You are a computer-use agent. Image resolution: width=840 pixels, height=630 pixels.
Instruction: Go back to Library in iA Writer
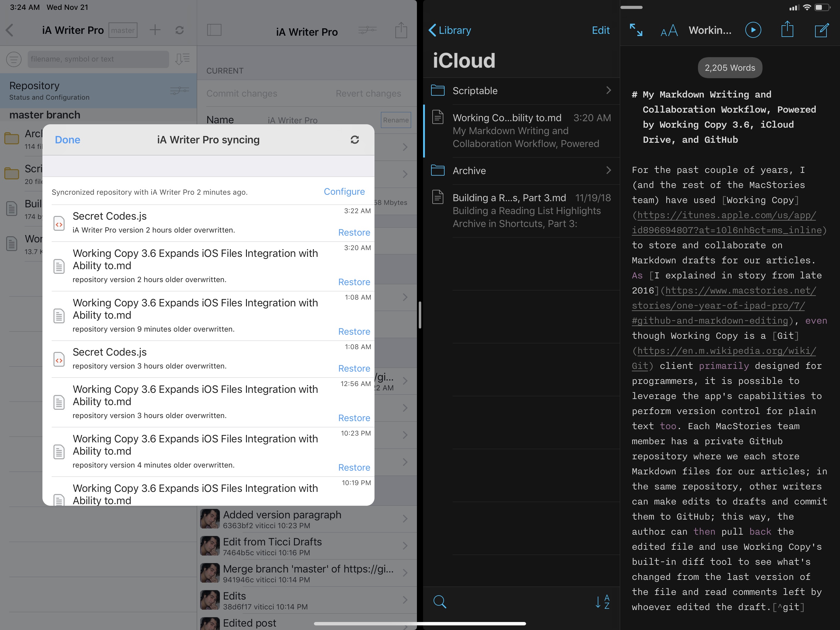tap(450, 30)
